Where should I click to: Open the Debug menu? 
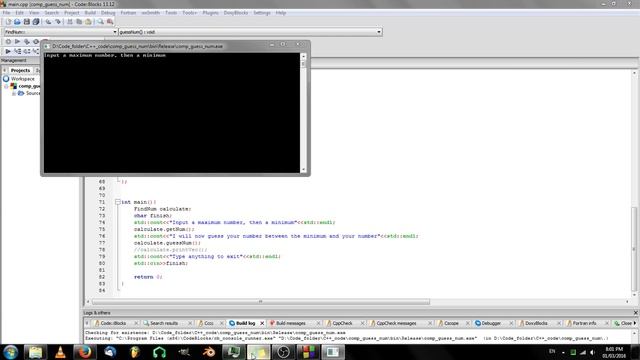pyautogui.click(x=108, y=13)
